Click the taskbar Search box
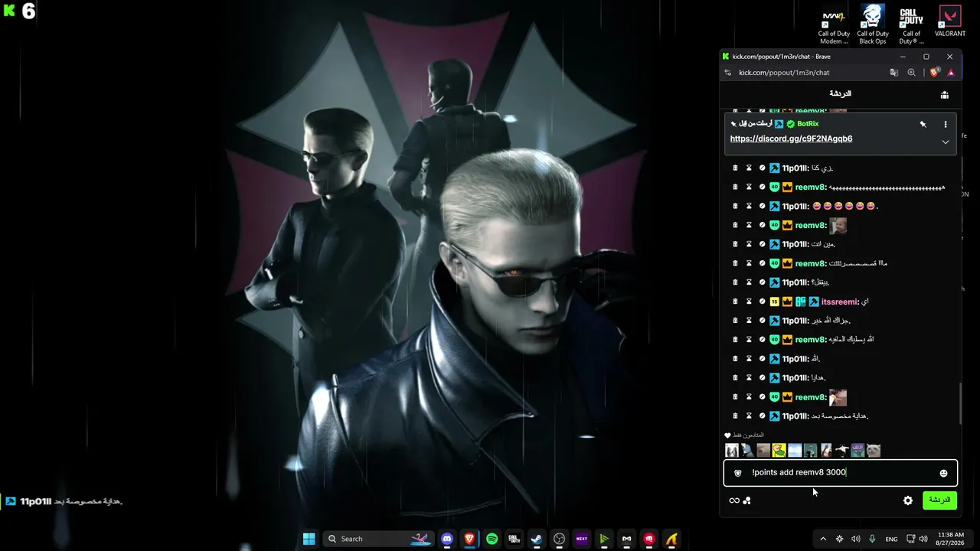Viewport: 980px width, 551px height. coord(380,539)
